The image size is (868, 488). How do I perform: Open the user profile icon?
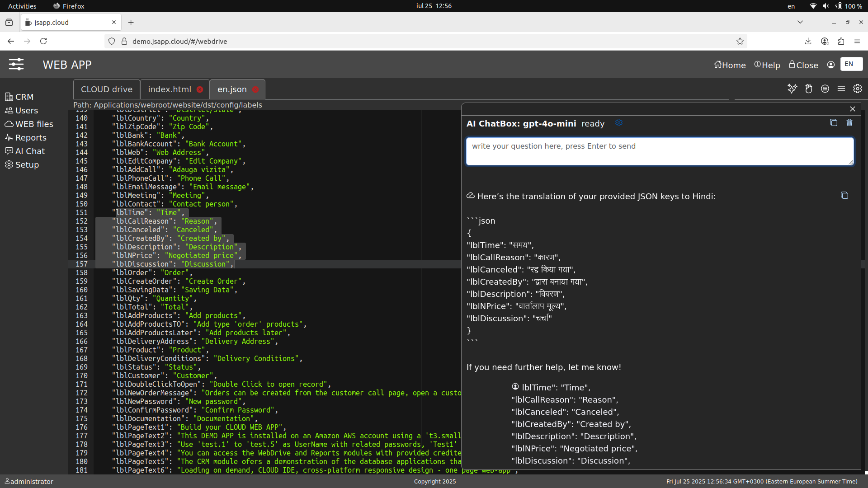tap(831, 65)
